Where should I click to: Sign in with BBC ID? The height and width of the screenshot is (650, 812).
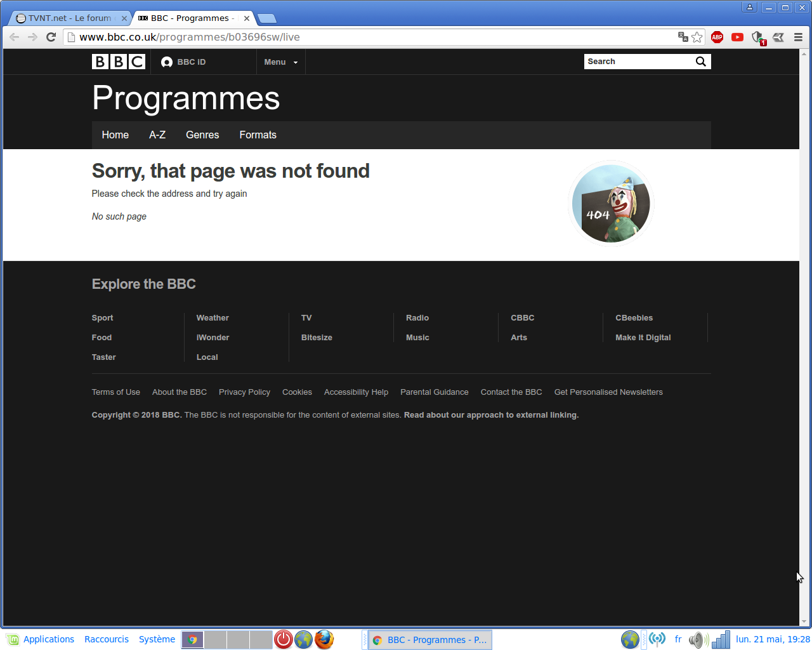click(x=183, y=62)
